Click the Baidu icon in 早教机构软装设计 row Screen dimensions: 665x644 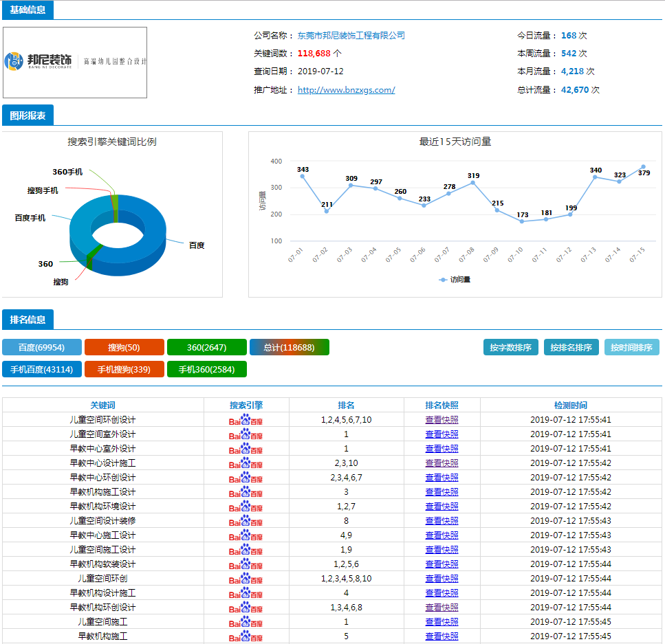246,564
